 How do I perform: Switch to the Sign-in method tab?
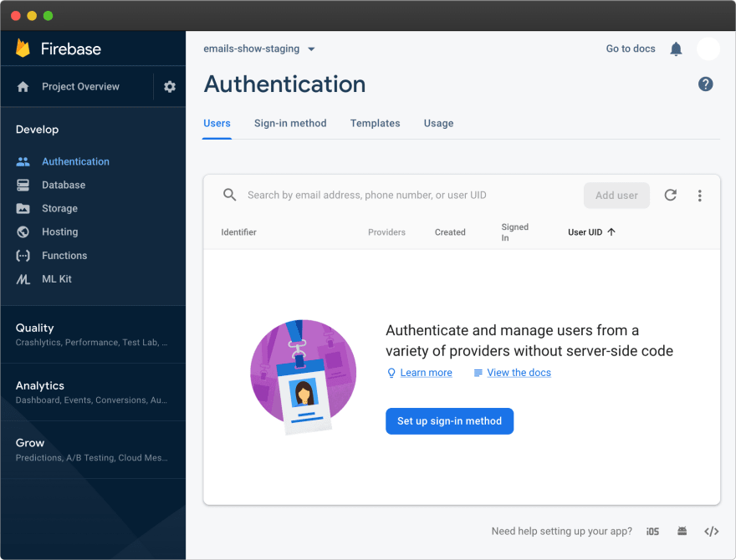click(290, 124)
